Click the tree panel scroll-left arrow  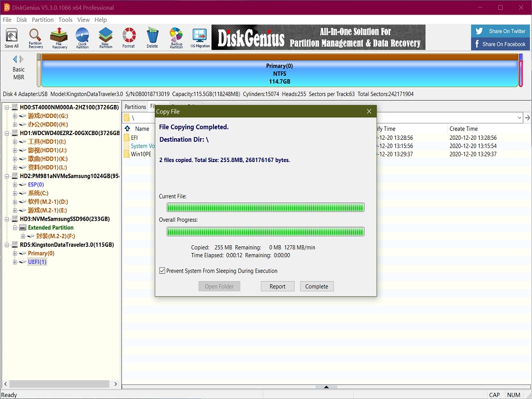click(x=5, y=384)
